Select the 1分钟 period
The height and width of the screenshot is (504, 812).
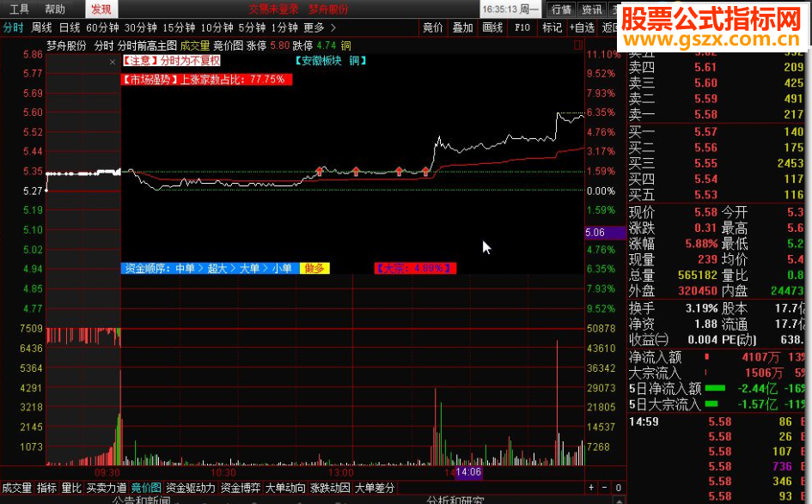click(x=284, y=27)
